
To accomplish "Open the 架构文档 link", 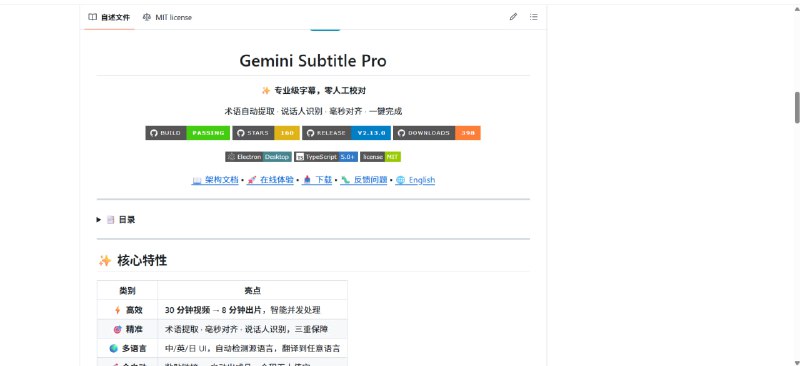I will point(215,180).
